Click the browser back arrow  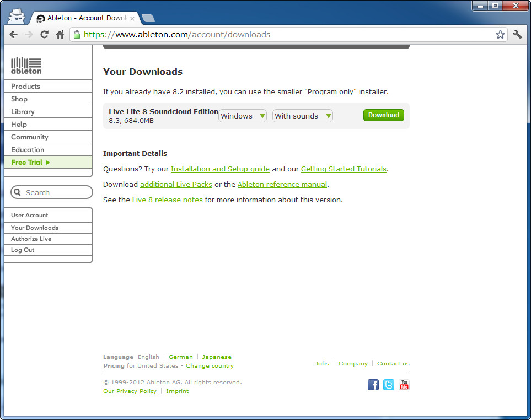pyautogui.click(x=14, y=35)
